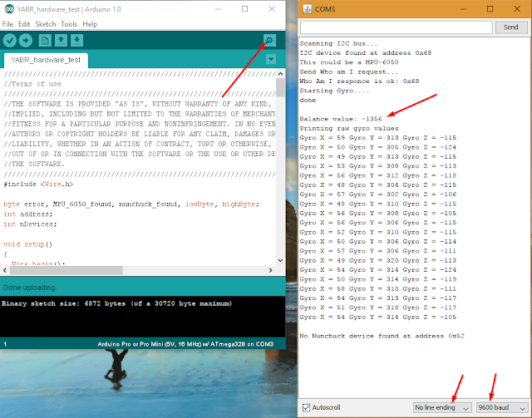Click the 'void setup()' code line
532x418 pixels.
tap(27, 244)
